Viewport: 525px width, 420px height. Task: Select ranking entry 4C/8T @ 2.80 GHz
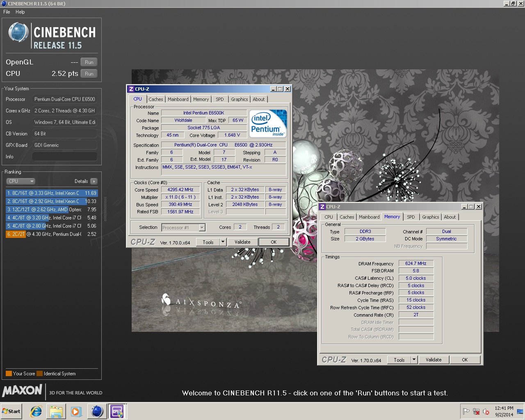tap(52, 226)
